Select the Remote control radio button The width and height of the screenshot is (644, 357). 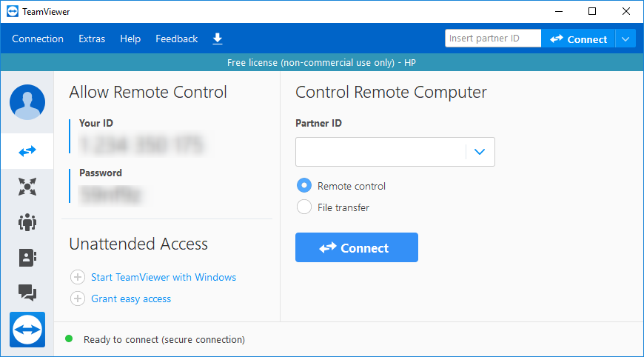(x=303, y=186)
